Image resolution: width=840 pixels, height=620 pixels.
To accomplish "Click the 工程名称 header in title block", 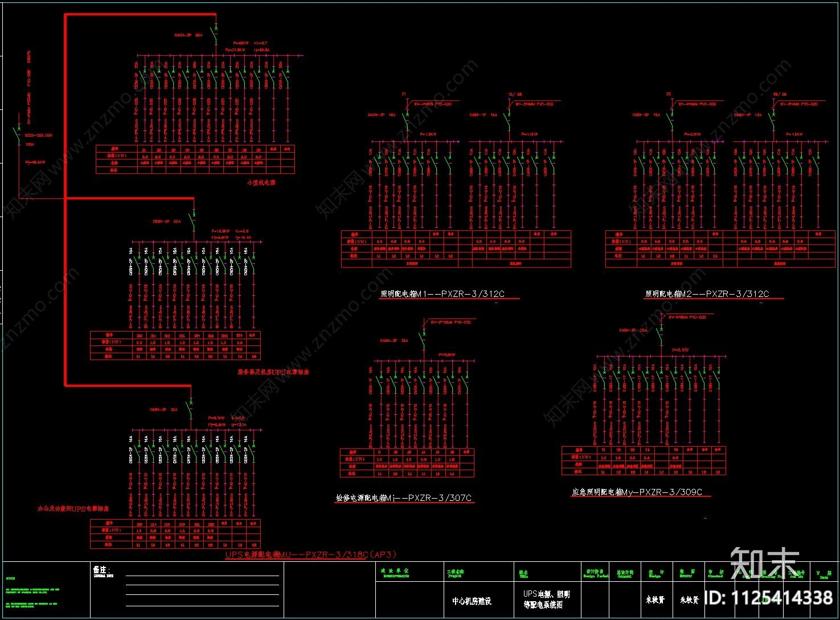I will pyautogui.click(x=456, y=571).
